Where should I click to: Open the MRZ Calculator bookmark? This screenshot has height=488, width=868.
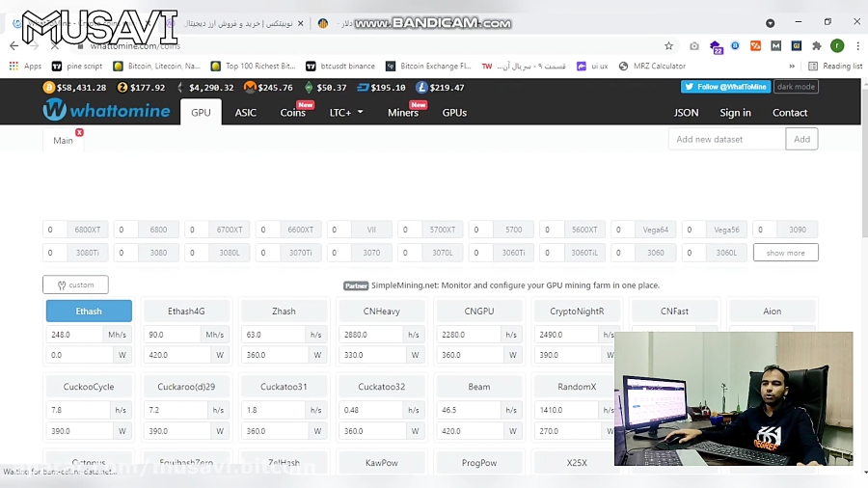(x=652, y=66)
